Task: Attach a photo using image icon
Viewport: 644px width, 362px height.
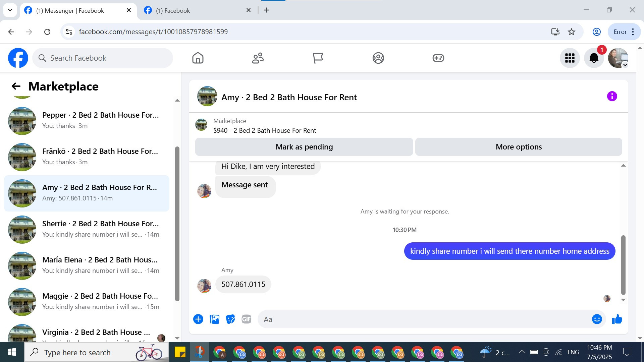Action: [x=214, y=319]
